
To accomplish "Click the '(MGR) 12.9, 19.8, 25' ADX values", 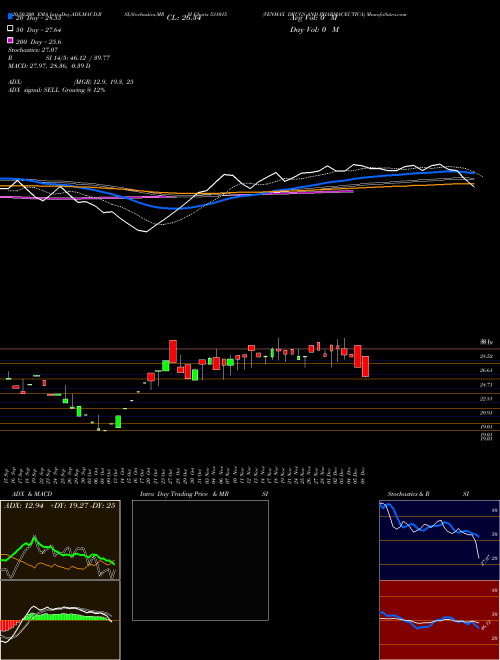I will click(104, 82).
